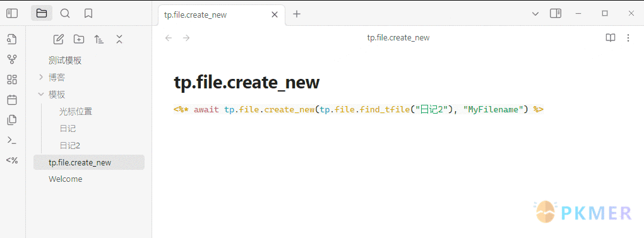Click the templates copy icon in ribbon
Screen dimensions: 644x238
pyautogui.click(x=13, y=120)
